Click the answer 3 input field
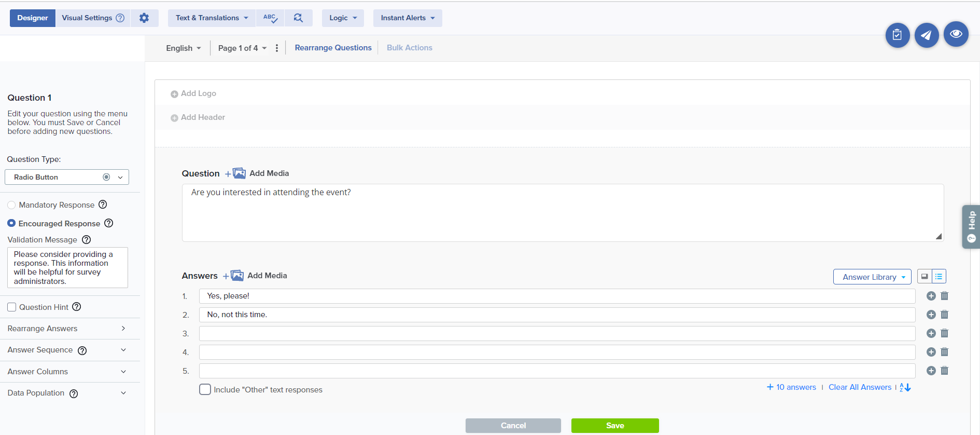Viewport: 980px width, 435px height. 557,333
